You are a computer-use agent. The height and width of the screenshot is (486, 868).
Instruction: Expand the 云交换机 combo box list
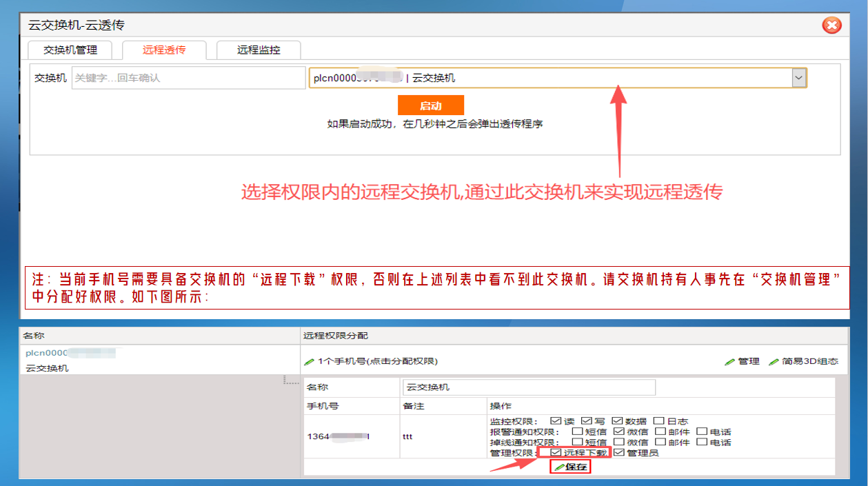point(552,78)
